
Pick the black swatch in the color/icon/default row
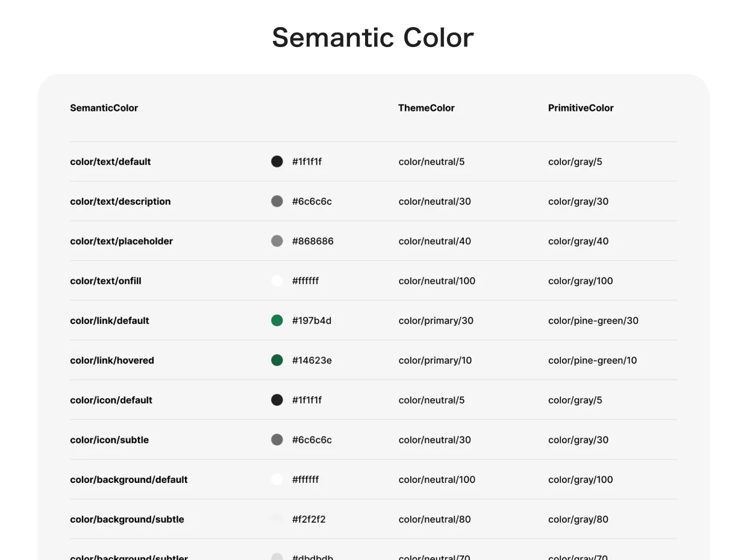coord(277,400)
